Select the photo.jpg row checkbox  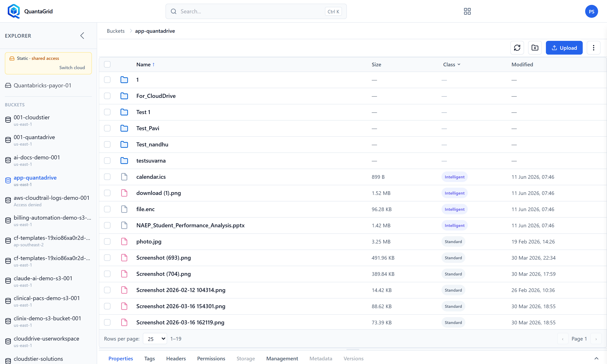click(x=107, y=242)
